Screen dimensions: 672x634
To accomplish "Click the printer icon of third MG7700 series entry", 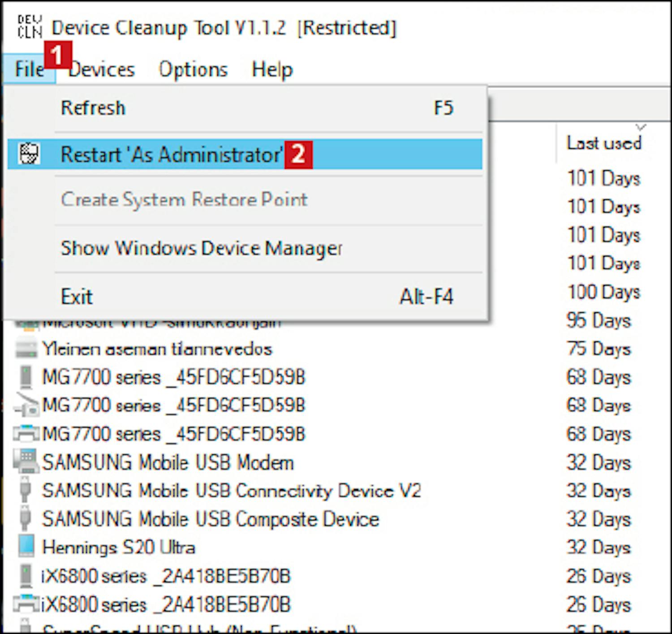I will (26, 434).
